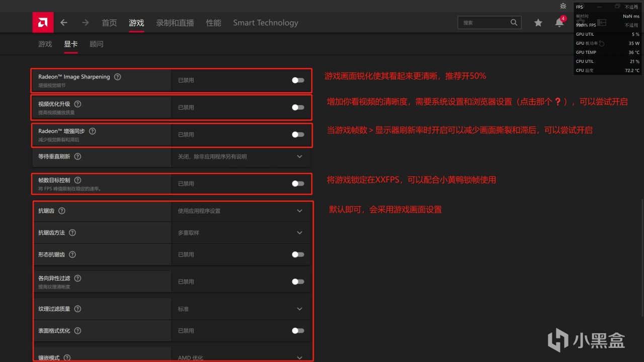
Task: Open favorites with the star icon
Action: coord(538,23)
